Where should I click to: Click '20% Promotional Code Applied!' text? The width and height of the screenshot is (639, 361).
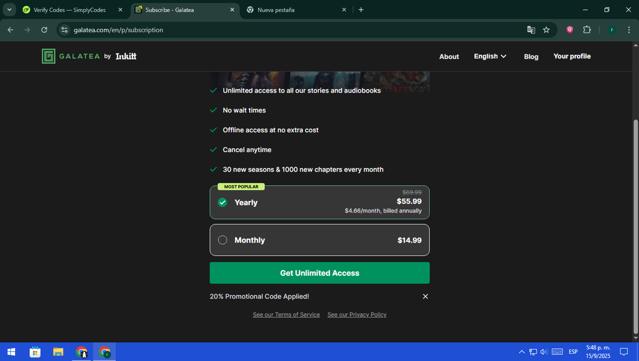(x=260, y=297)
